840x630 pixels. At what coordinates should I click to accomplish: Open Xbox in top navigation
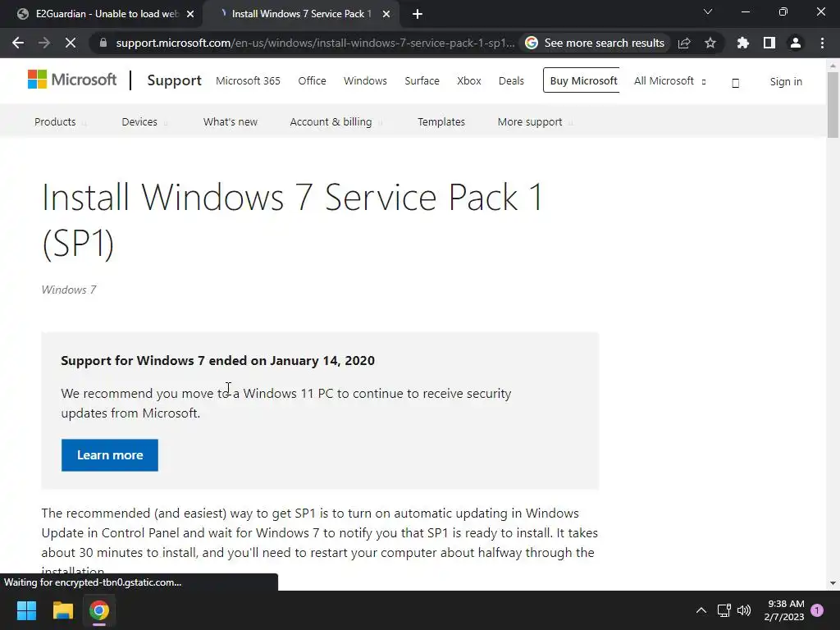click(x=468, y=81)
